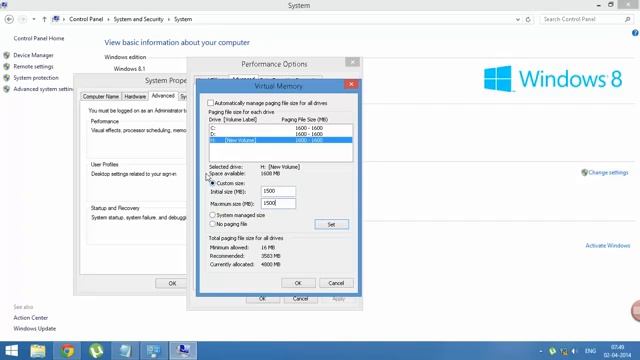Viewport: 640px width, 360px height.
Task: Show hidden tray icons arrow
Action: [541, 351]
